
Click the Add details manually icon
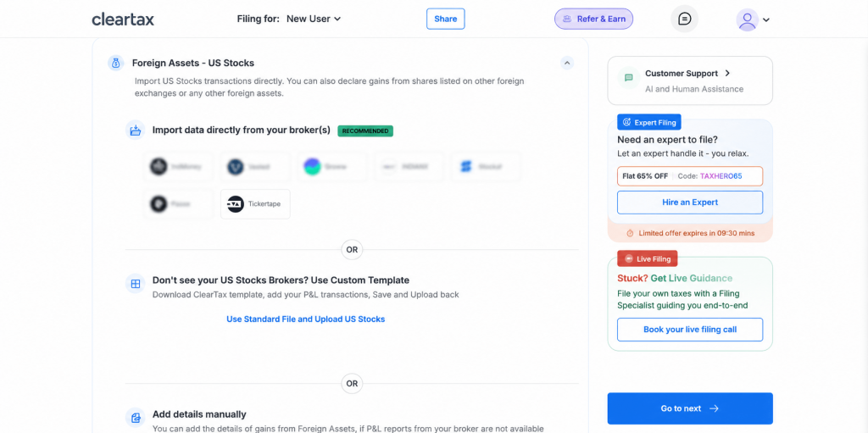pyautogui.click(x=135, y=418)
